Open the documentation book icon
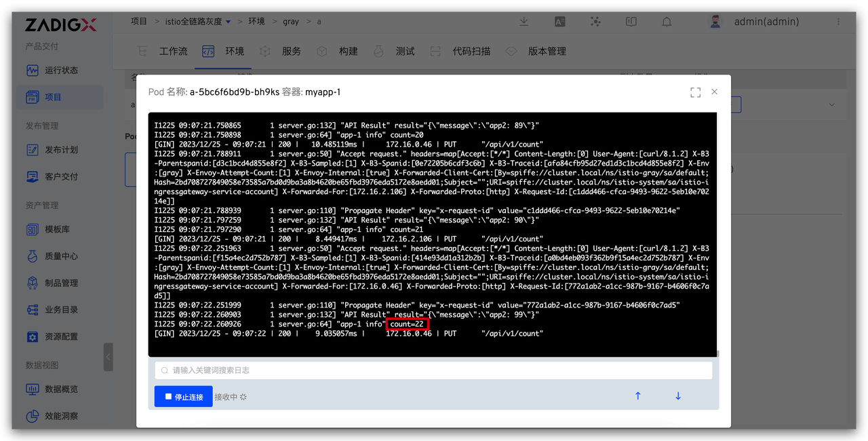Image resolution: width=868 pixels, height=441 pixels. 631,22
